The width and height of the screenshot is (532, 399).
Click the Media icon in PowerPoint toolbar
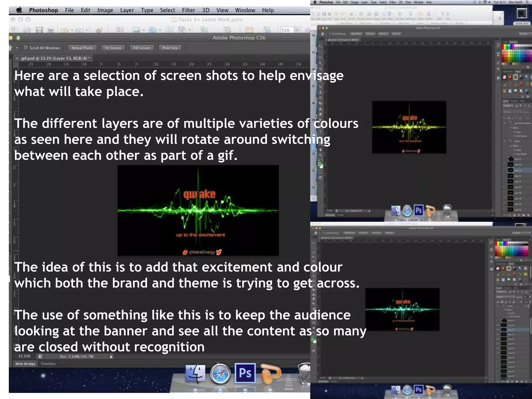click(x=182, y=30)
